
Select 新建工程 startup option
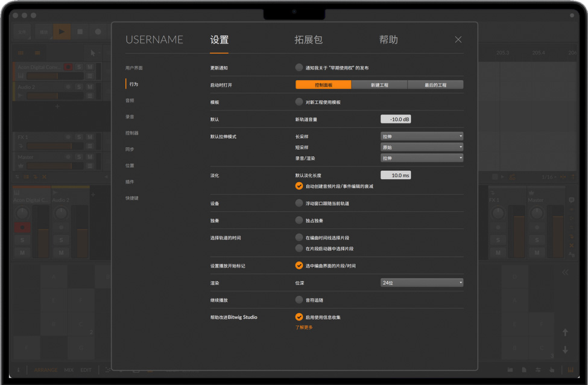379,85
